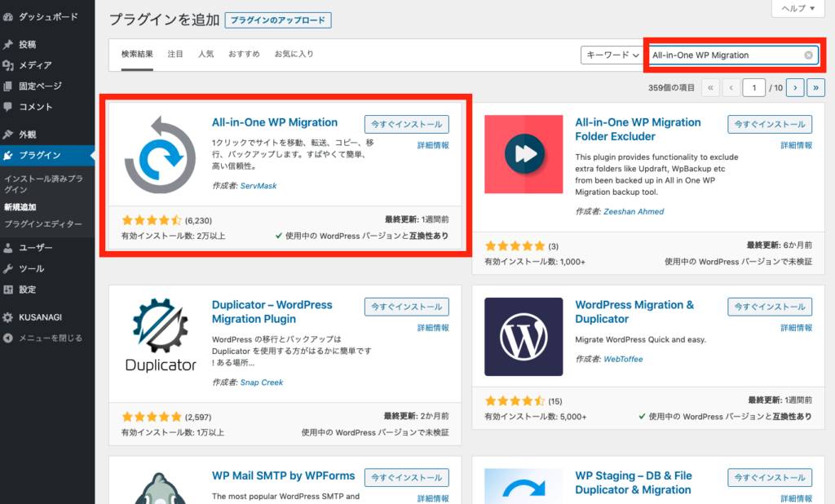Click the dashboard gauge icon in sidebar
The height and width of the screenshot is (504, 835).
click(8, 17)
